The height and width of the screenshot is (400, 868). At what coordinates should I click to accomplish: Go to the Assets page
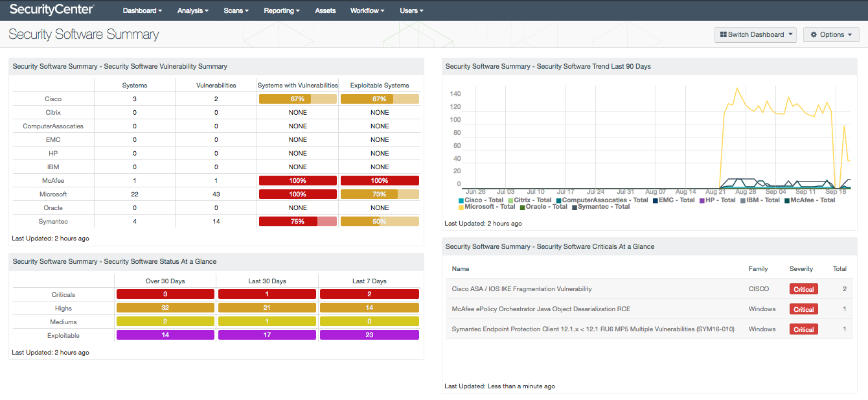click(325, 10)
